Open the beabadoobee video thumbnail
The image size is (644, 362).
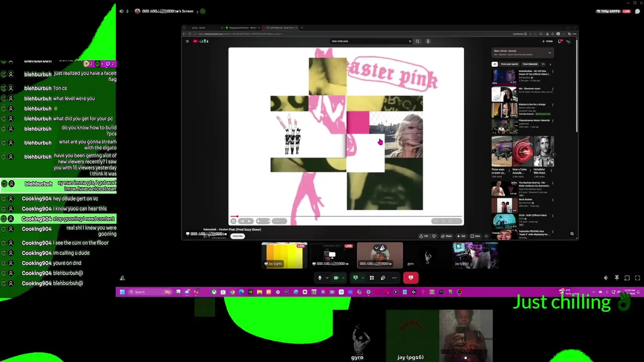pos(504,77)
